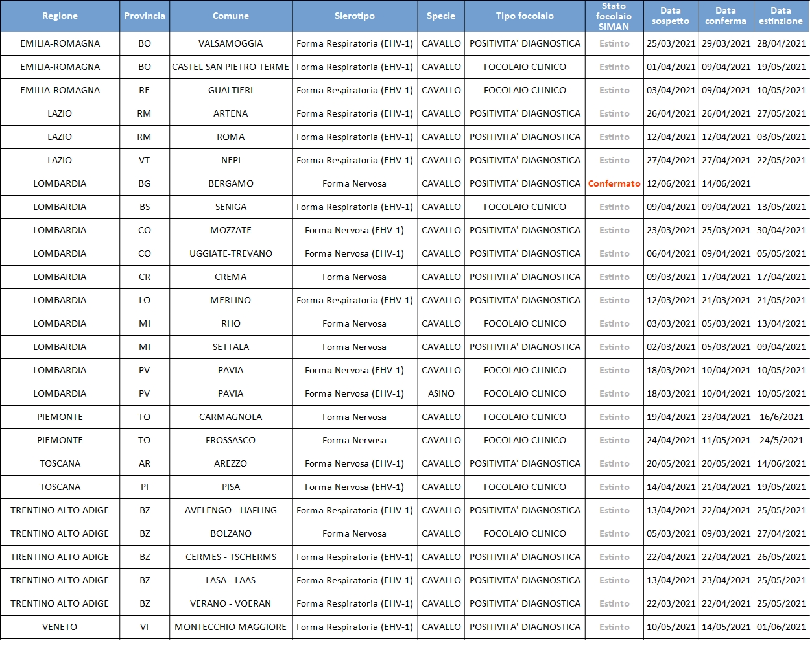Viewport: 812px width, 656px height.
Task: Click the VENETO region cell
Action: (60, 627)
